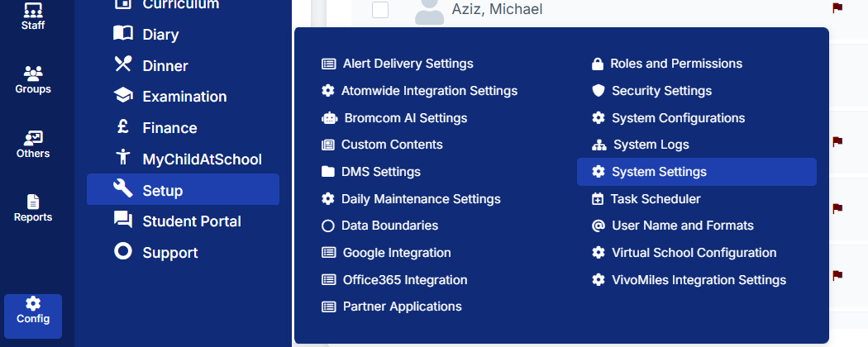This screenshot has width=868, height=347.
Task: Click the Bromcom AI robot icon
Action: (x=329, y=118)
